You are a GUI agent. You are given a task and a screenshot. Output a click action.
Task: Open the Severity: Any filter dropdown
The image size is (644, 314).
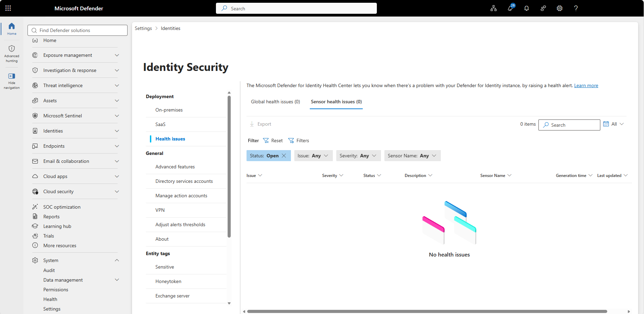pos(358,156)
